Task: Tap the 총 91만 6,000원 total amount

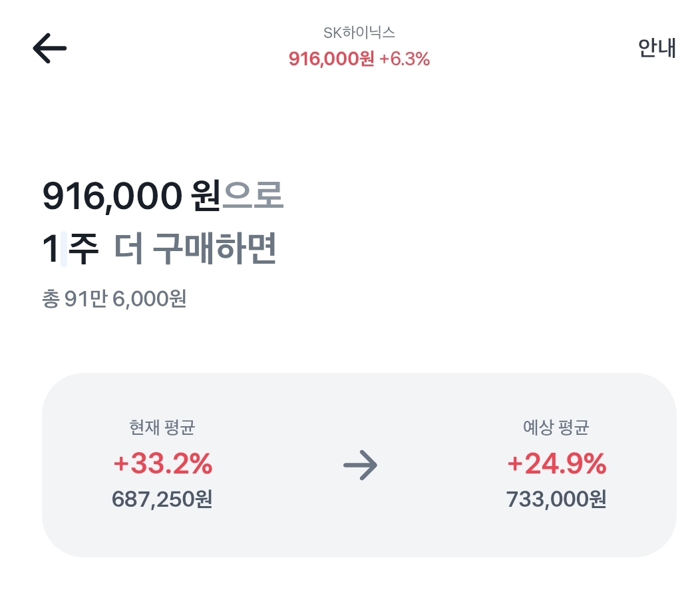Action: [x=114, y=299]
